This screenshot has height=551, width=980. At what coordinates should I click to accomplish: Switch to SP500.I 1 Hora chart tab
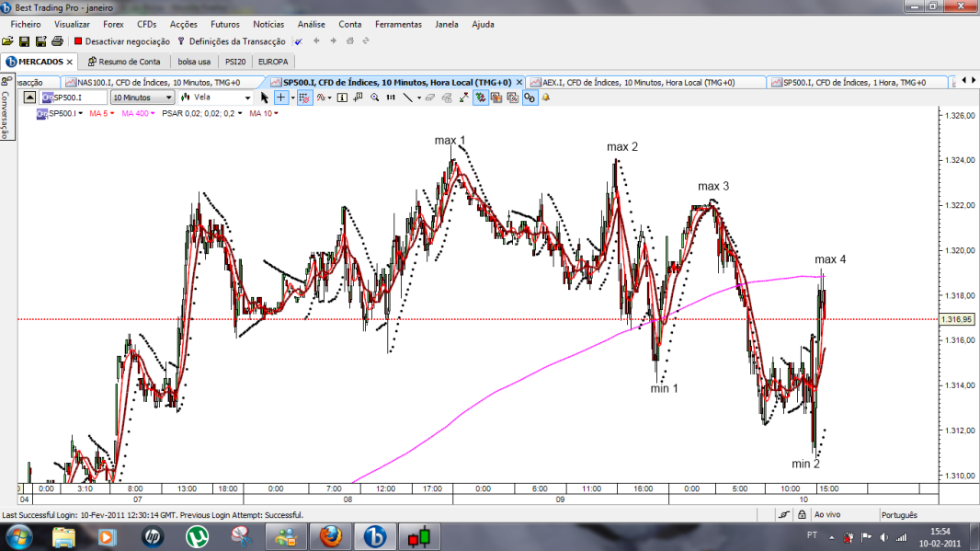click(x=855, y=83)
